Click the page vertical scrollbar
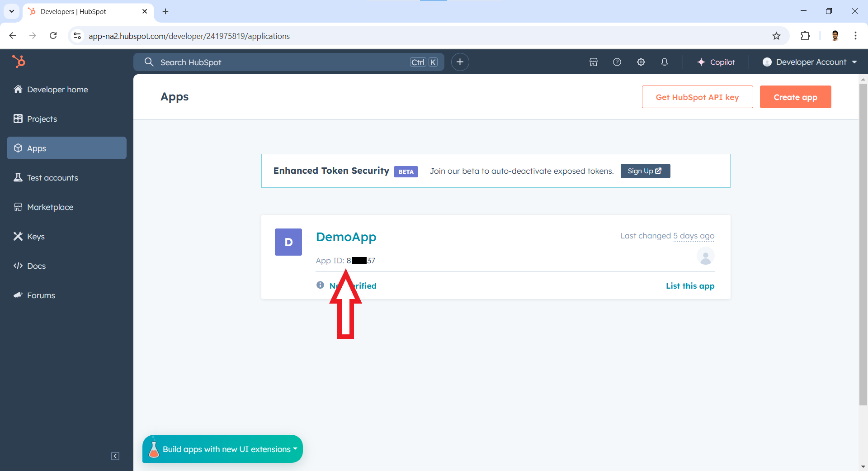Image resolution: width=868 pixels, height=471 pixels. (x=863, y=244)
